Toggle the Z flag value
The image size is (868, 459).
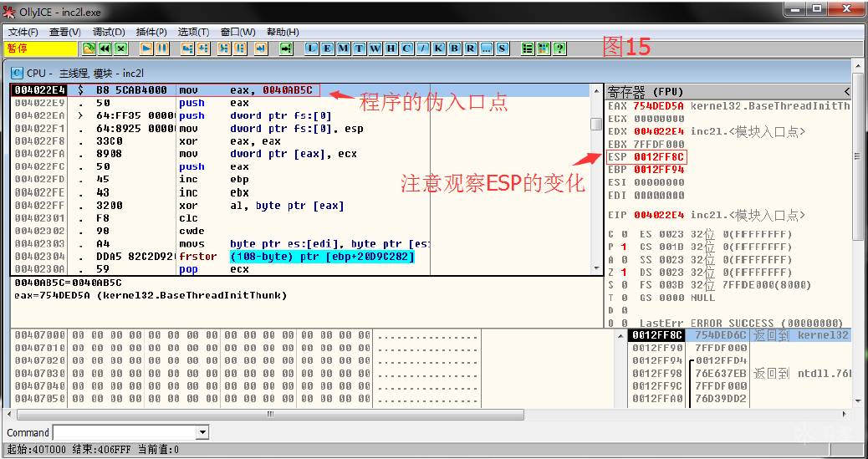624,273
